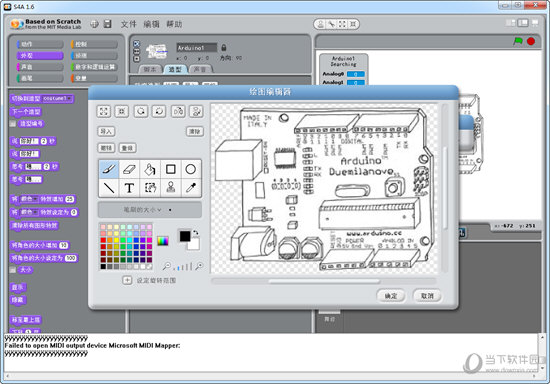Select the text T tool
The height and width of the screenshot is (384, 550).
tap(129, 188)
